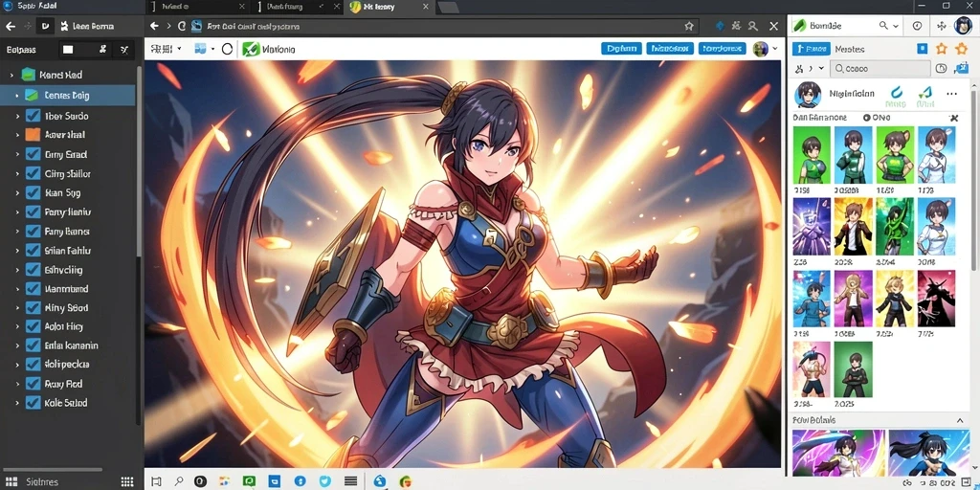Click the clock icon in the right panel header
Screen dimensions: 980x490
[x=917, y=26]
